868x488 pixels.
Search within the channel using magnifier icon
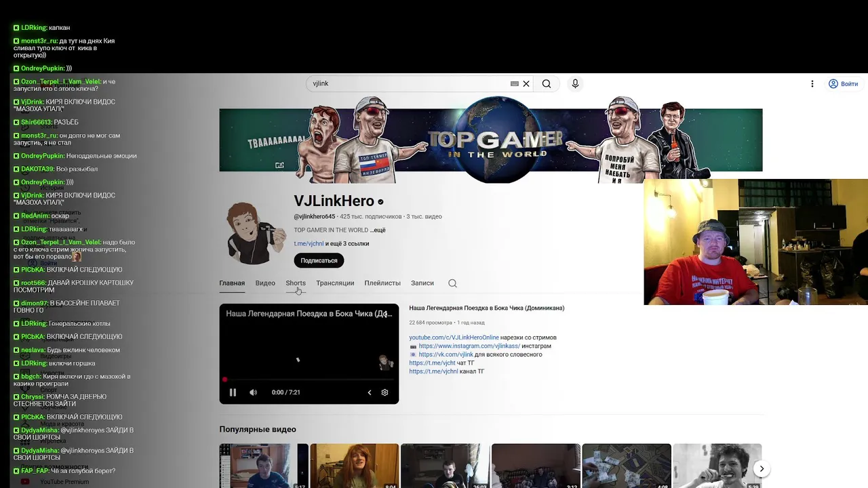(452, 283)
